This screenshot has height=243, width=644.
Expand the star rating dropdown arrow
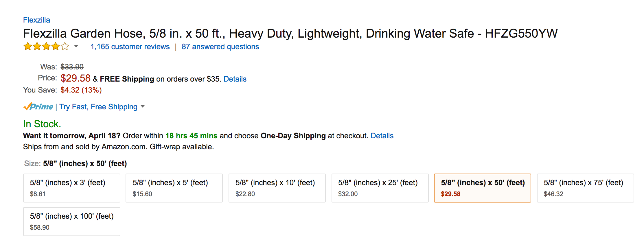coord(76,46)
